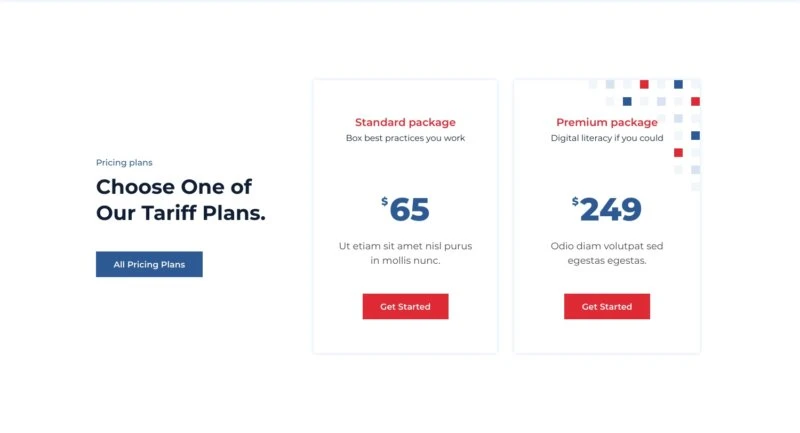Click Get Started in the Premium package card
800x433 pixels.
(606, 306)
